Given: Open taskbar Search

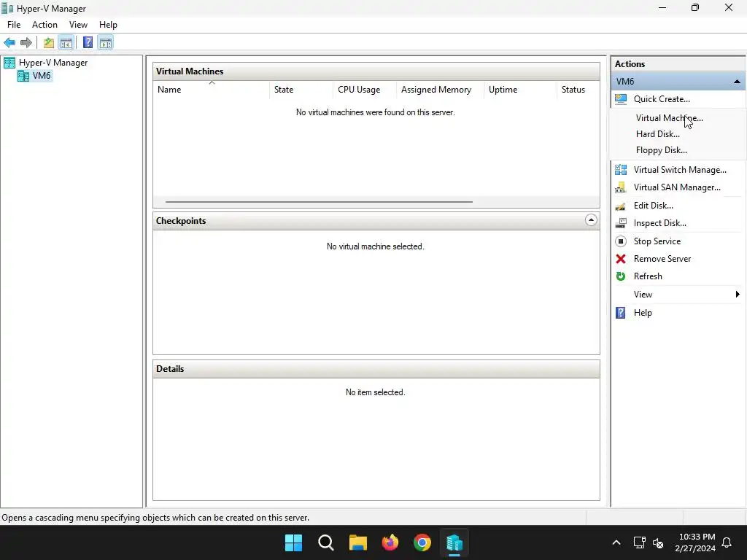Looking at the screenshot, I should click(x=326, y=542).
